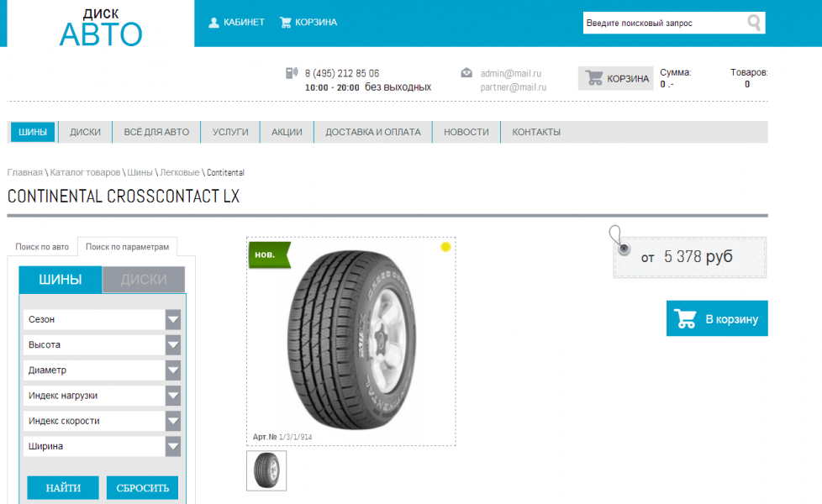The image size is (822, 504).
Task: Open the АКЦИИ menu item
Action: [287, 132]
